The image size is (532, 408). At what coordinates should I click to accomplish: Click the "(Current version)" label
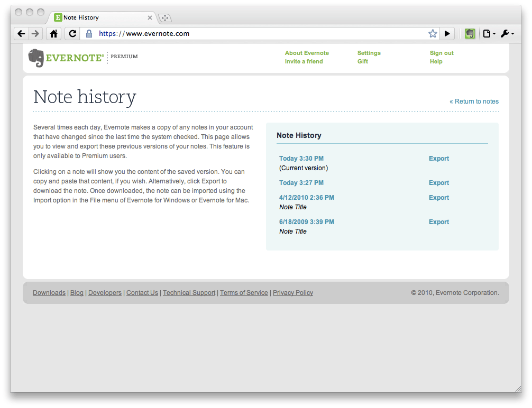[x=304, y=168]
